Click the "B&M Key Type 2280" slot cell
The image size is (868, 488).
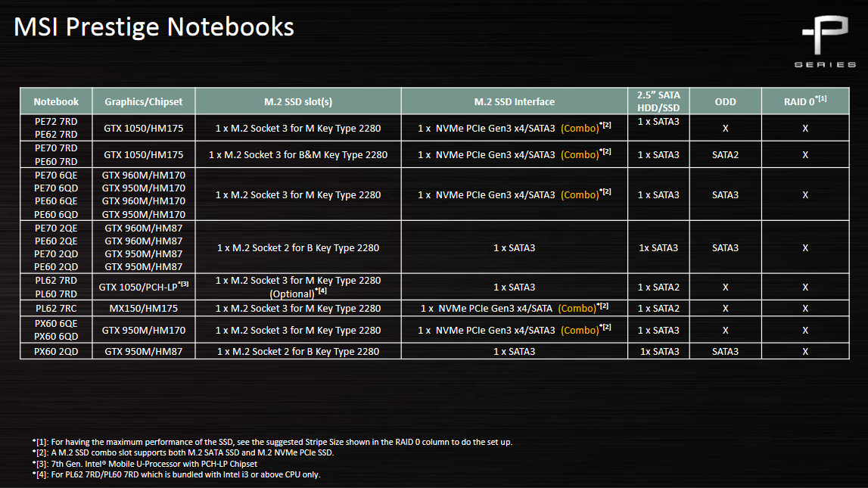pyautogui.click(x=298, y=154)
